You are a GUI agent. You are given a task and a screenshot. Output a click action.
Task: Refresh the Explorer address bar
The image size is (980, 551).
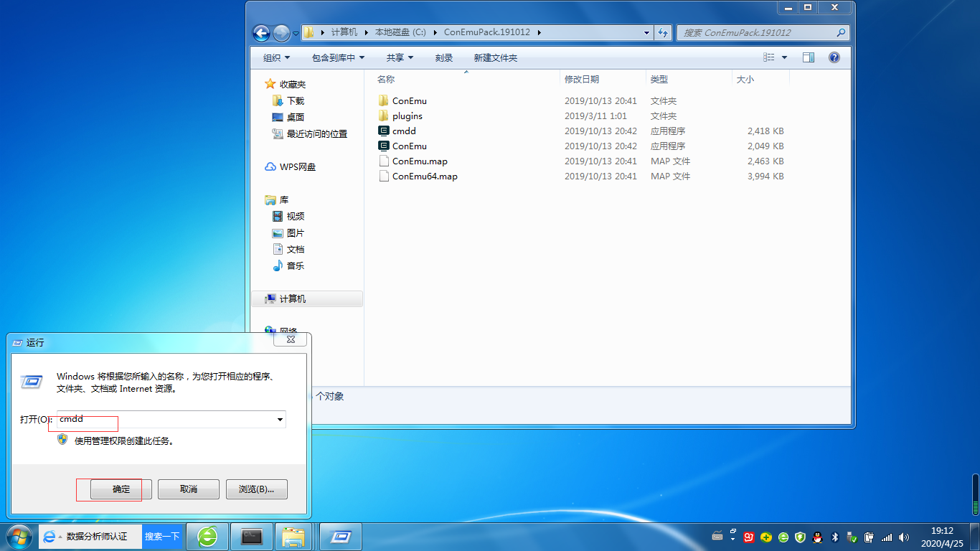663,32
